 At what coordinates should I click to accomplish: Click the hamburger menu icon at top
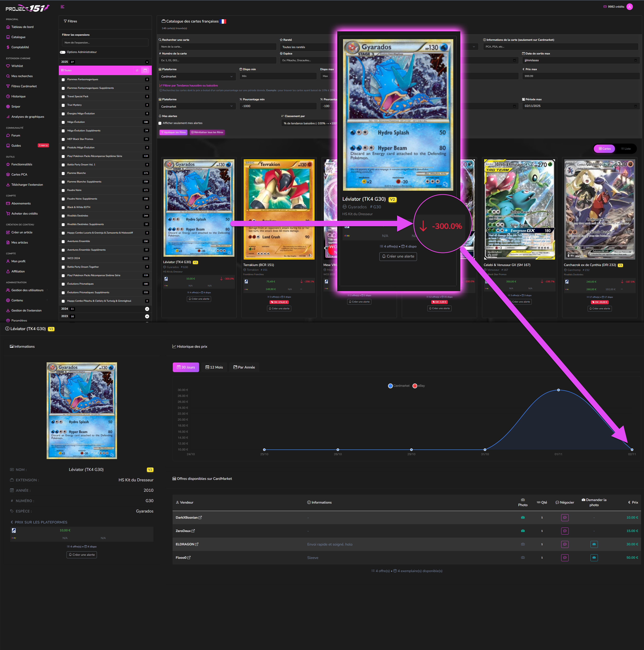tap(62, 7)
